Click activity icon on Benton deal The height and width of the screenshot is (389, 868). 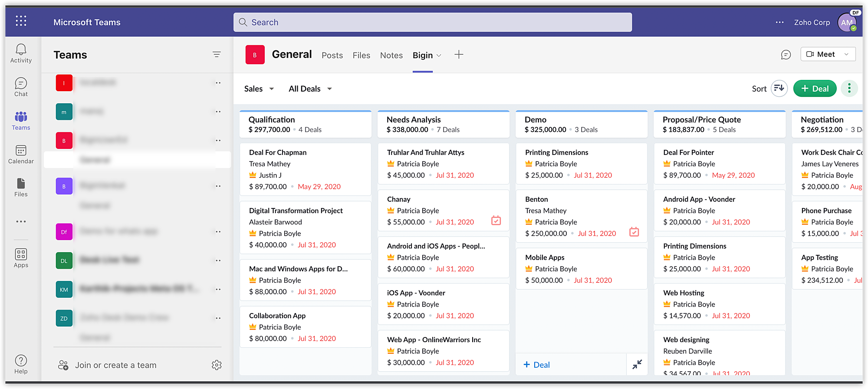[634, 232]
